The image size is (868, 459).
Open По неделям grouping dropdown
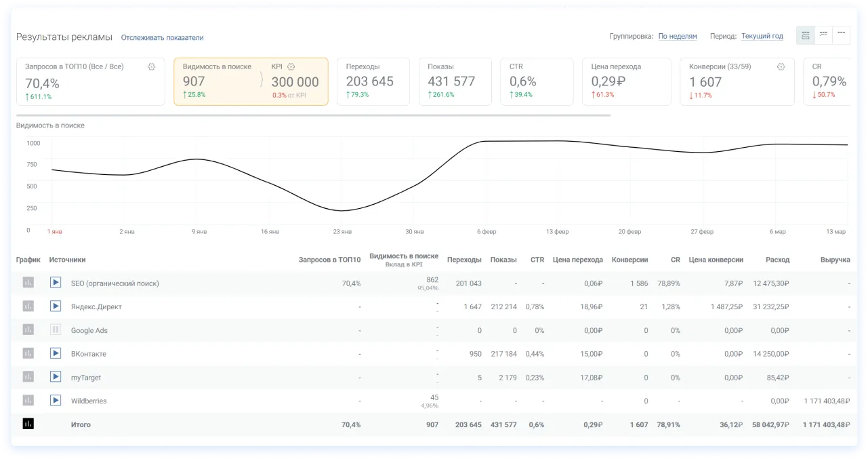(678, 37)
